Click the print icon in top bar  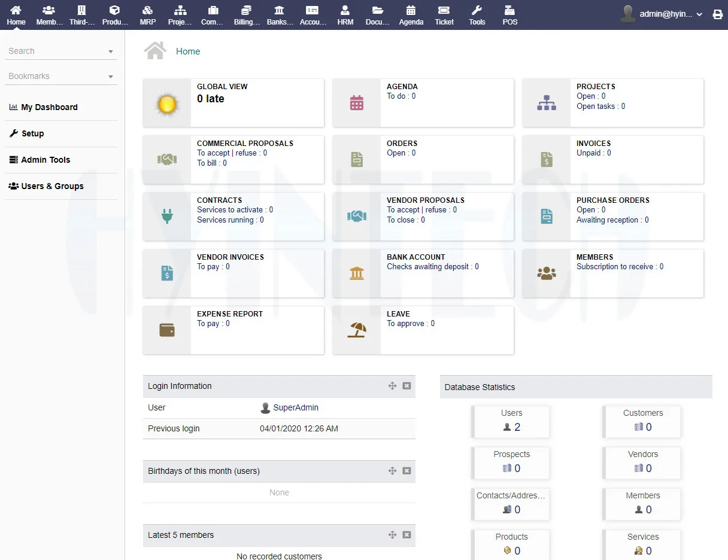tap(717, 14)
